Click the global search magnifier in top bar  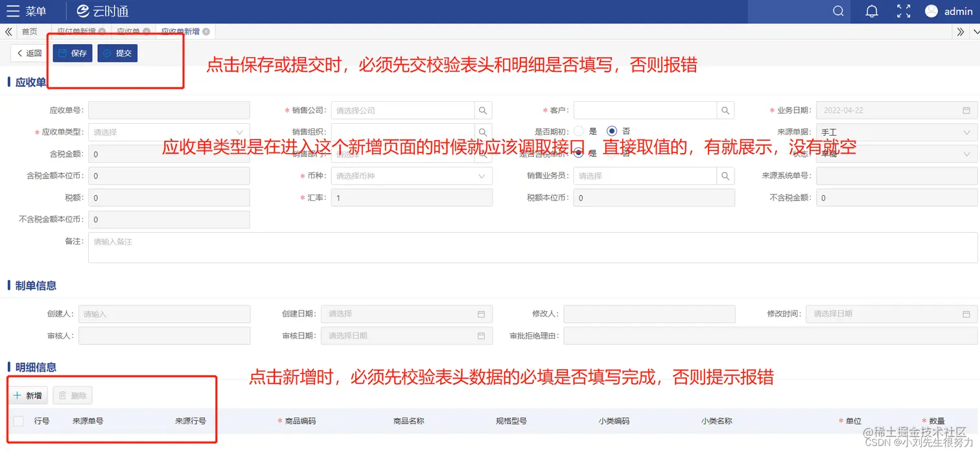click(x=838, y=11)
